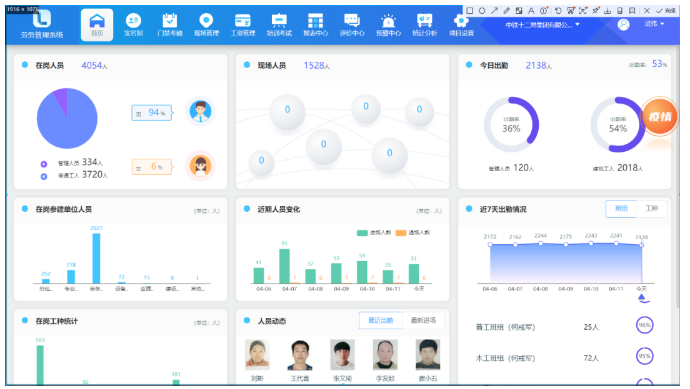The height and width of the screenshot is (389, 690).
Task: Switch to the 最新进场 tab
Action: pyautogui.click(x=423, y=320)
